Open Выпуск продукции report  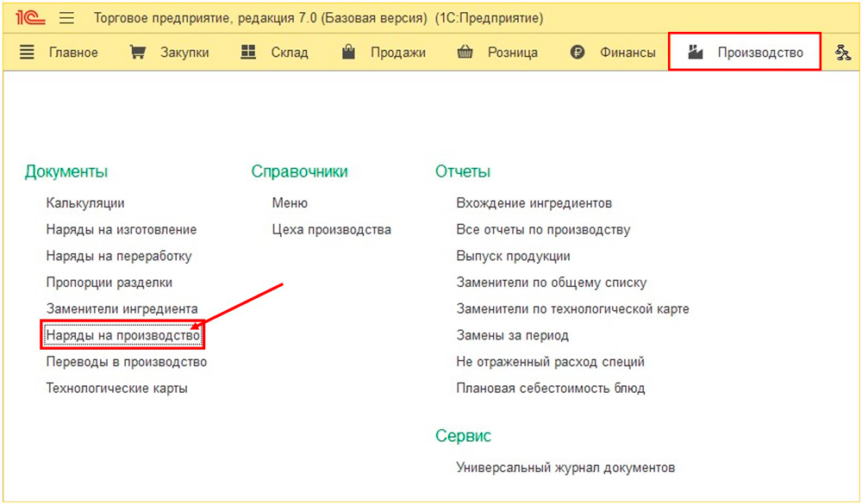[x=513, y=256]
